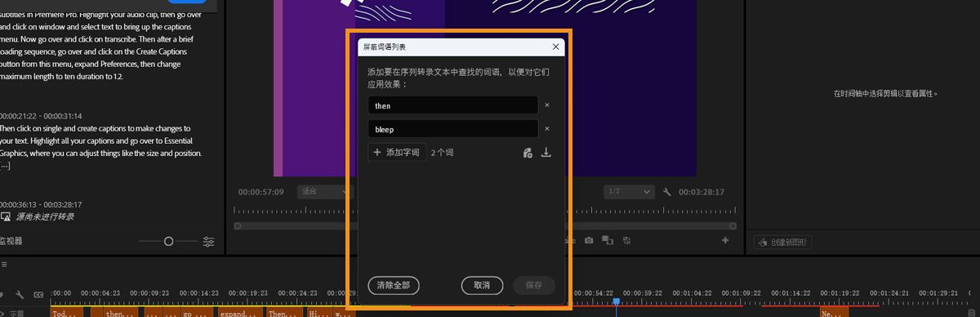Open the timeline panel hamburger menu
The height and width of the screenshot is (317, 980).
coord(4,265)
